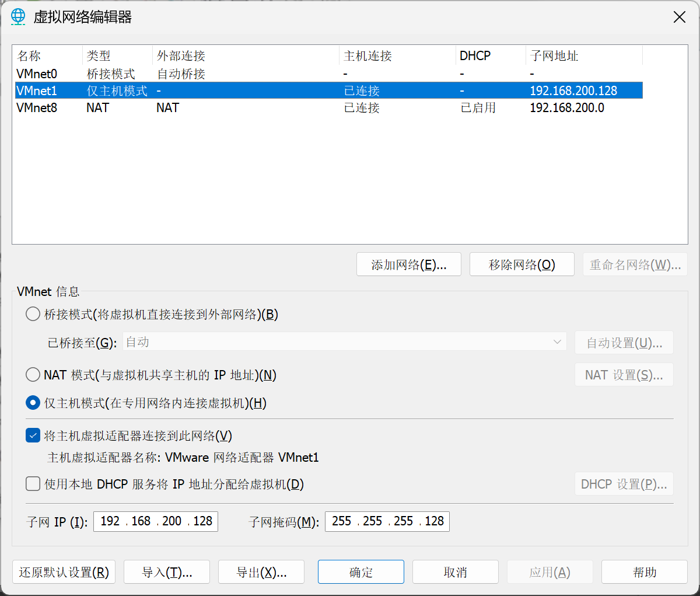The width and height of the screenshot is (700, 596).
Task: Click 自动桥接 cell in VMnet0 row
Action: 181,74
